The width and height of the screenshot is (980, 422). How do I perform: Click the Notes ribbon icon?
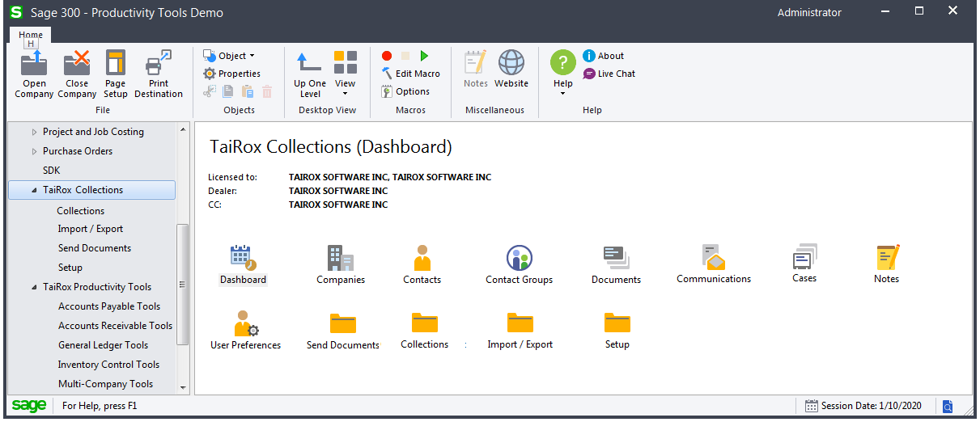(x=476, y=63)
